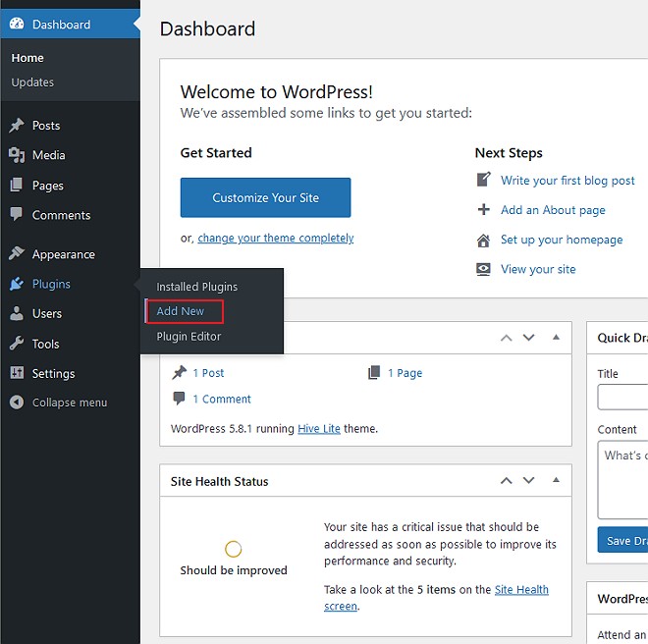Open Updates under Dashboard
Image resolution: width=648 pixels, height=644 pixels.
point(32,82)
